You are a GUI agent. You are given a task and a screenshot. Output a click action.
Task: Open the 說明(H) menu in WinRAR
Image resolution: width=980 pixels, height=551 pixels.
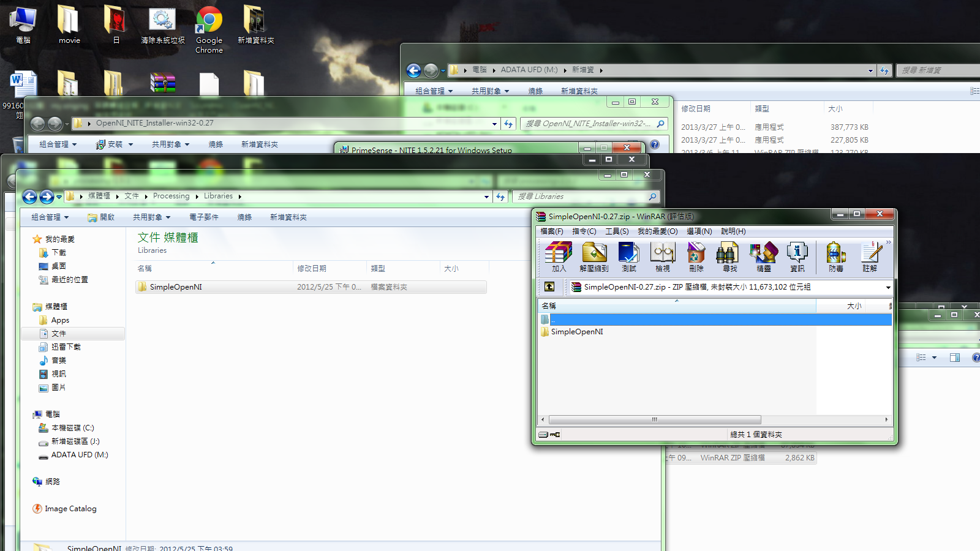(733, 231)
